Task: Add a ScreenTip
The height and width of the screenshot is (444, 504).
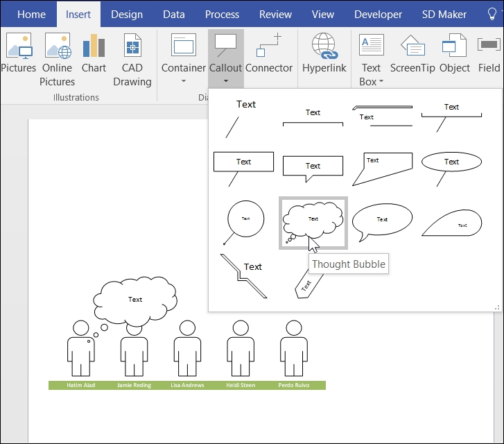Action: point(412,53)
